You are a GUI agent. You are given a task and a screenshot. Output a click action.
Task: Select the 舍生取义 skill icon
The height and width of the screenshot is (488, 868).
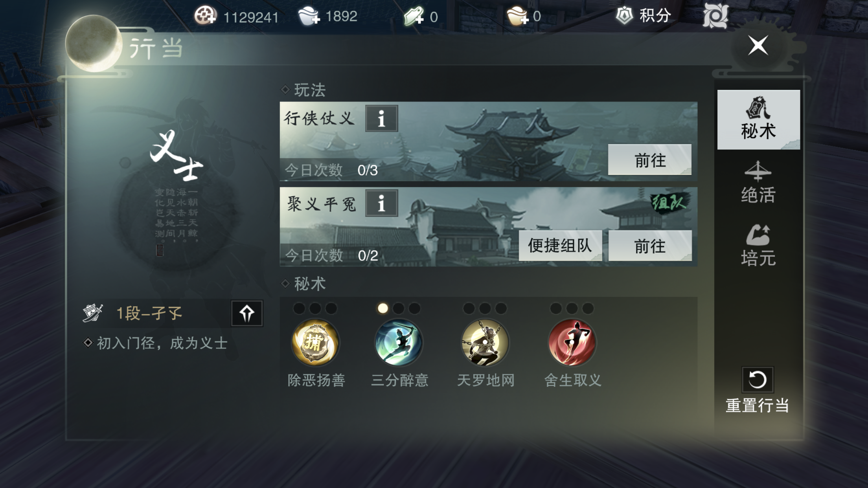point(572,343)
